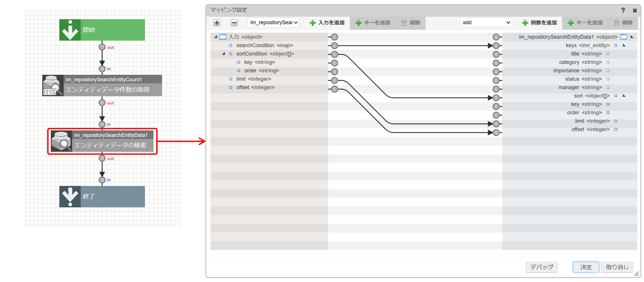Screen dimensions: 644x282
Task: Click the help question mark icon
Action: 623,10
